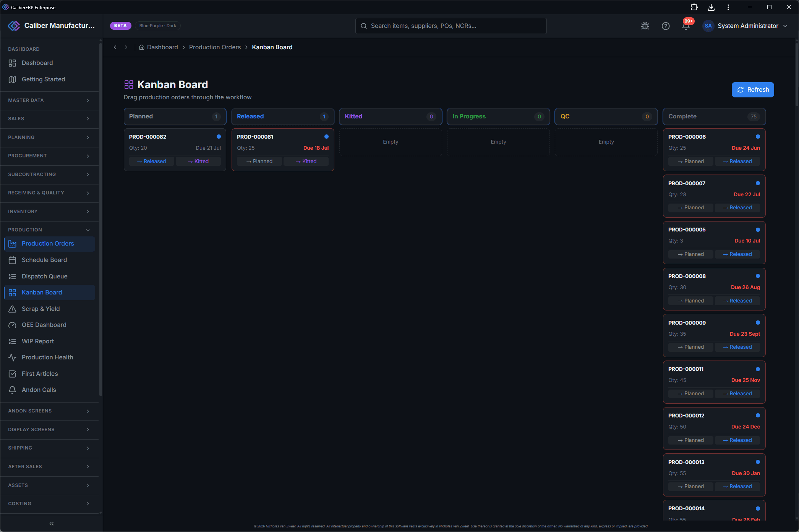The height and width of the screenshot is (532, 799).
Task: Open the System Administrator user dropdown
Action: tap(745, 26)
